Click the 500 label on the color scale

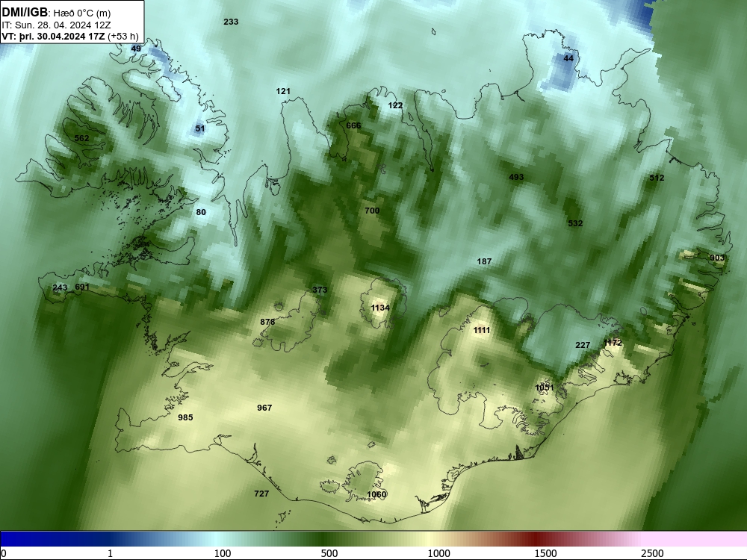tap(329, 553)
